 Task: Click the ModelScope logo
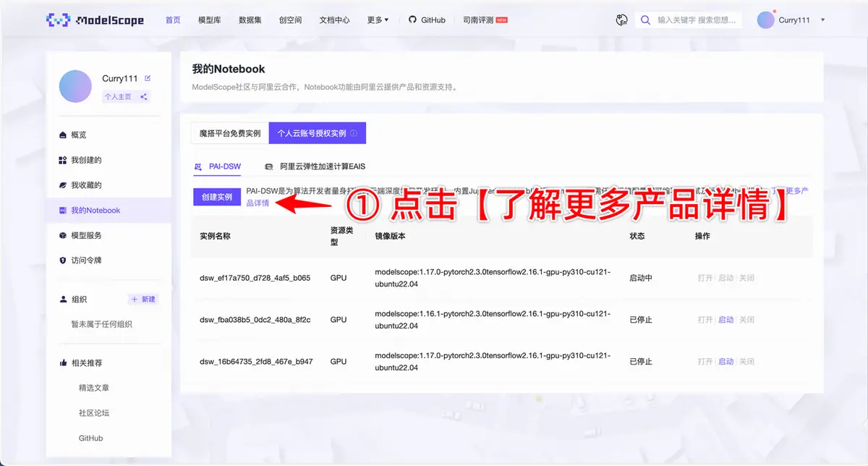95,20
